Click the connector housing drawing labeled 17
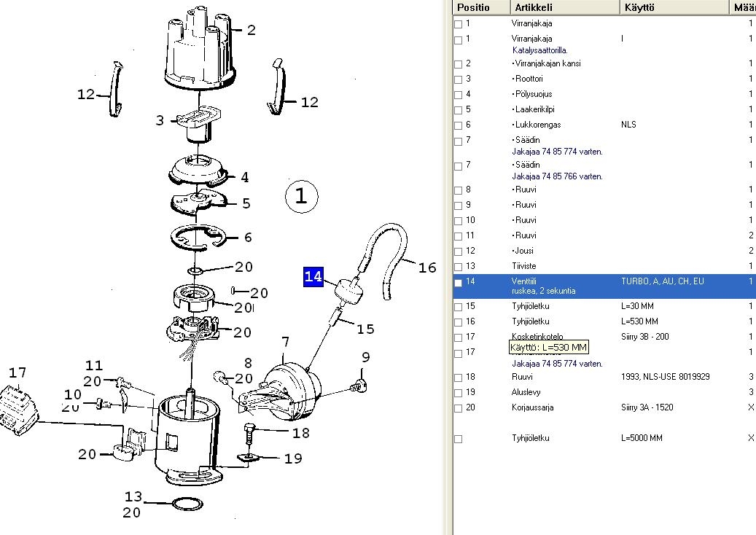The image size is (756, 535). click(19, 413)
